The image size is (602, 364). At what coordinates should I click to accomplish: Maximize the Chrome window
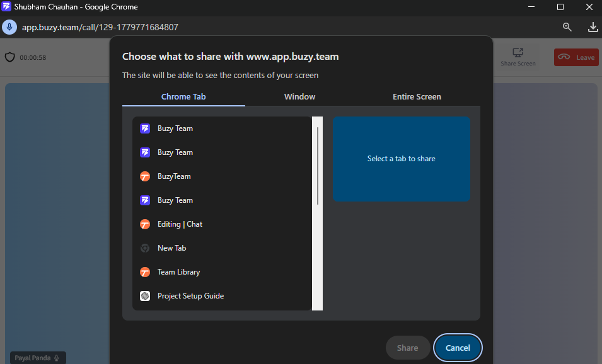click(x=560, y=7)
